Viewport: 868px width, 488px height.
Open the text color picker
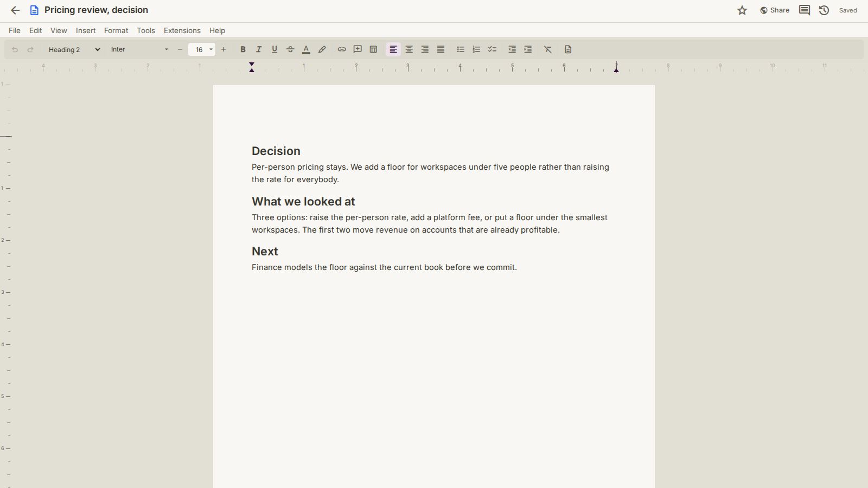[306, 49]
